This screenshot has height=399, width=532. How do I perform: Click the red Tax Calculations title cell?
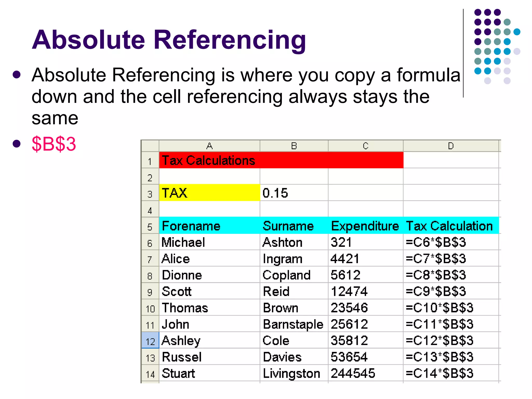(281, 160)
